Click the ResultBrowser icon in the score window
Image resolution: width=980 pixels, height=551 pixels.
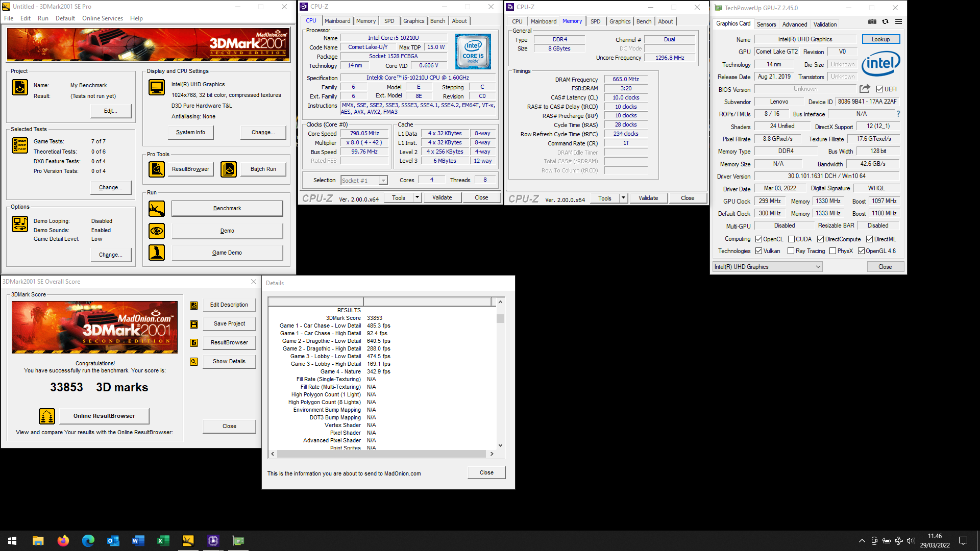point(194,343)
